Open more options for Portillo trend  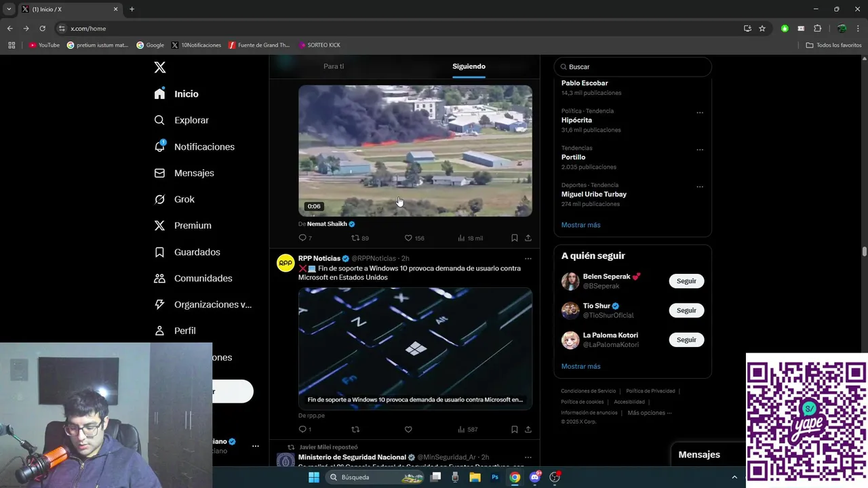tap(700, 150)
